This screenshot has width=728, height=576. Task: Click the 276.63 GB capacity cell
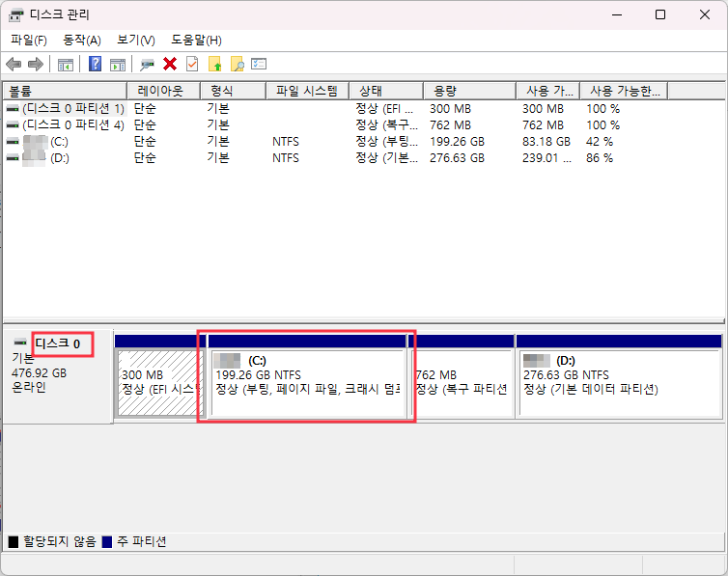[457, 158]
